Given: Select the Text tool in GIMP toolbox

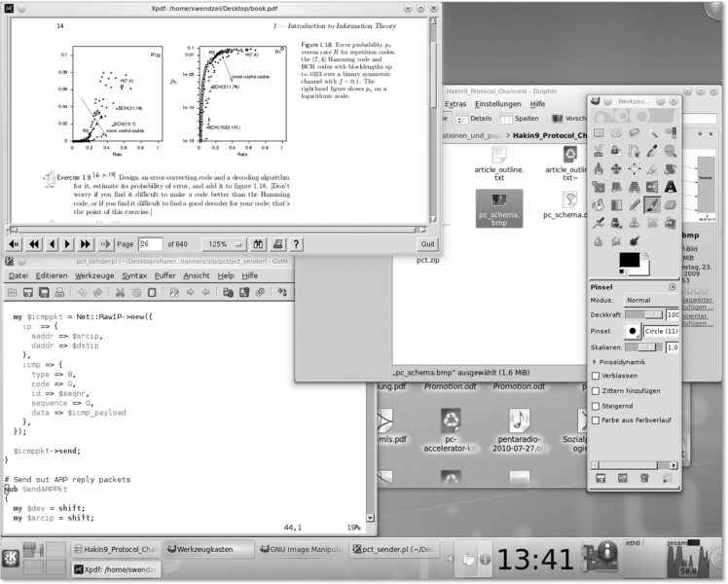Looking at the screenshot, I should click(x=671, y=187).
